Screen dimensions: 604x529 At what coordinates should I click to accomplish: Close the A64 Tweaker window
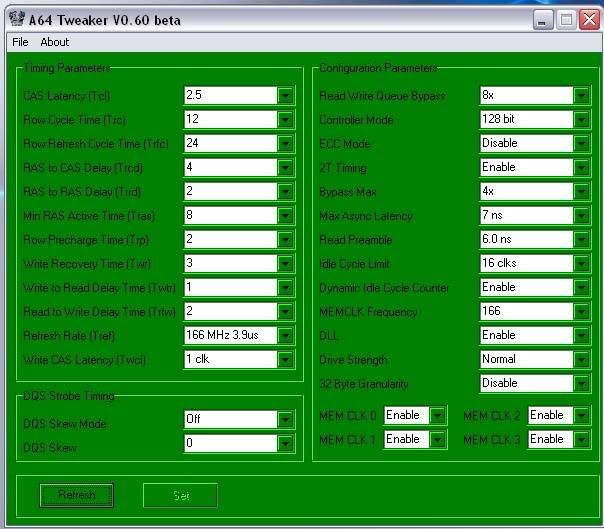[589, 20]
